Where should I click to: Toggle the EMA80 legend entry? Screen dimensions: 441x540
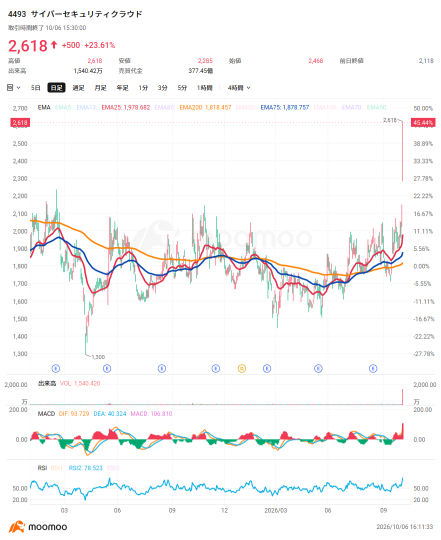165,107
